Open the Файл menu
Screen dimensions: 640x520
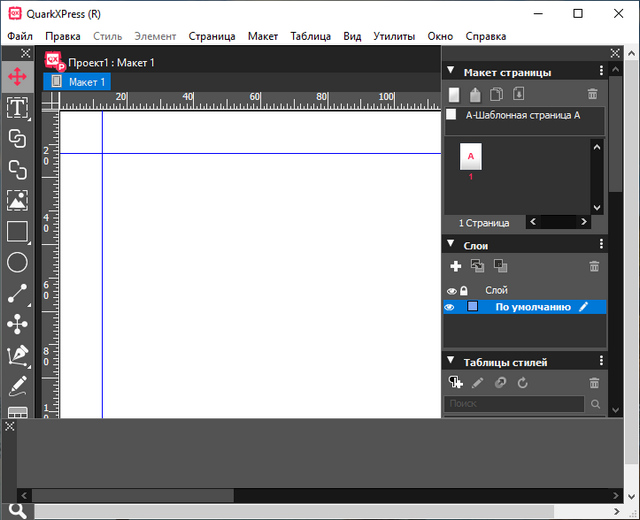coord(20,36)
